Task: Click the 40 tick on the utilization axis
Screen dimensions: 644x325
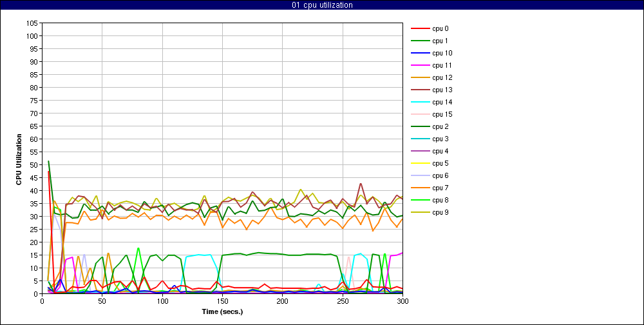Action: [35, 191]
